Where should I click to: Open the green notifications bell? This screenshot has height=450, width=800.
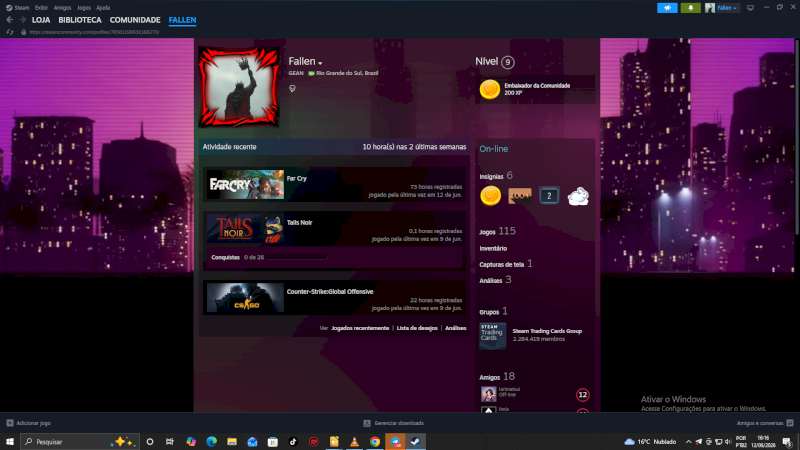click(690, 8)
